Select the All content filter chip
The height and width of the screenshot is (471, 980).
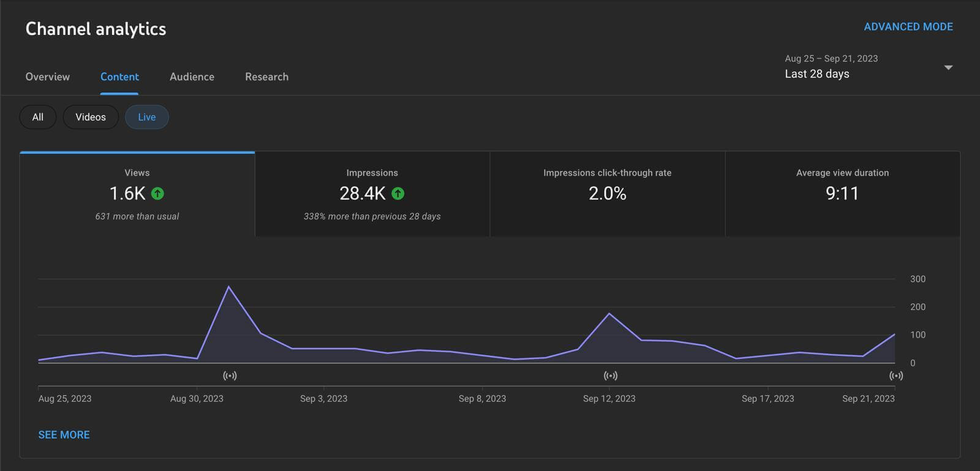pos(38,117)
